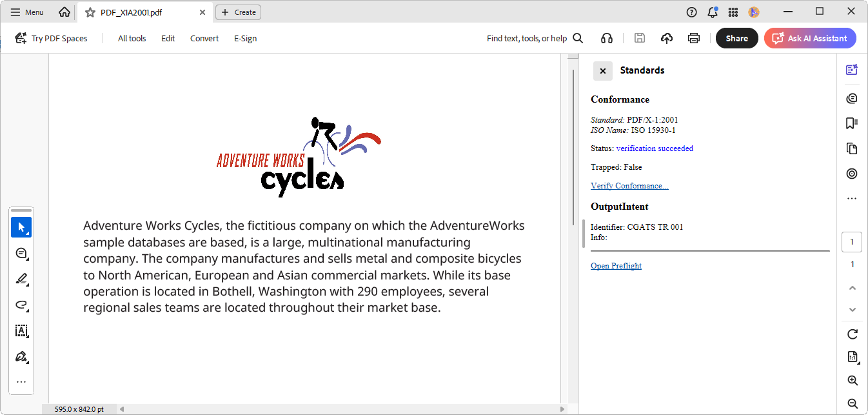This screenshot has width=868, height=415.
Task: Start the Read Aloud feature
Action: tap(606, 38)
